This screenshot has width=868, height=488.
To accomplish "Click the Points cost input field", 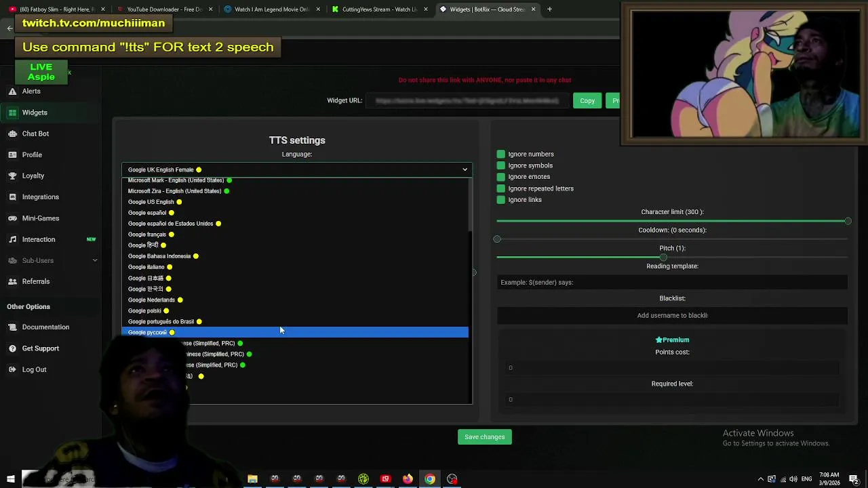I will [672, 368].
